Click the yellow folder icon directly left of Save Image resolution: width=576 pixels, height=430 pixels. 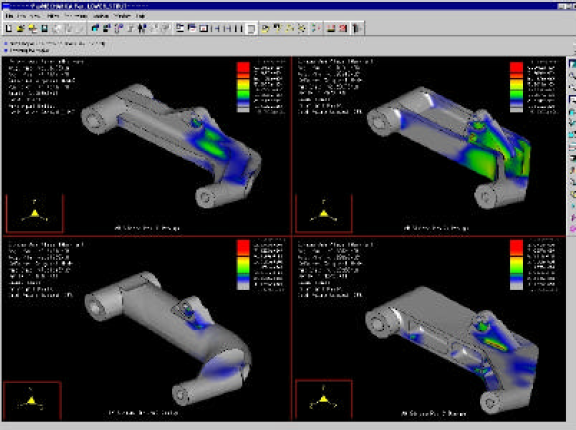click(x=33, y=28)
